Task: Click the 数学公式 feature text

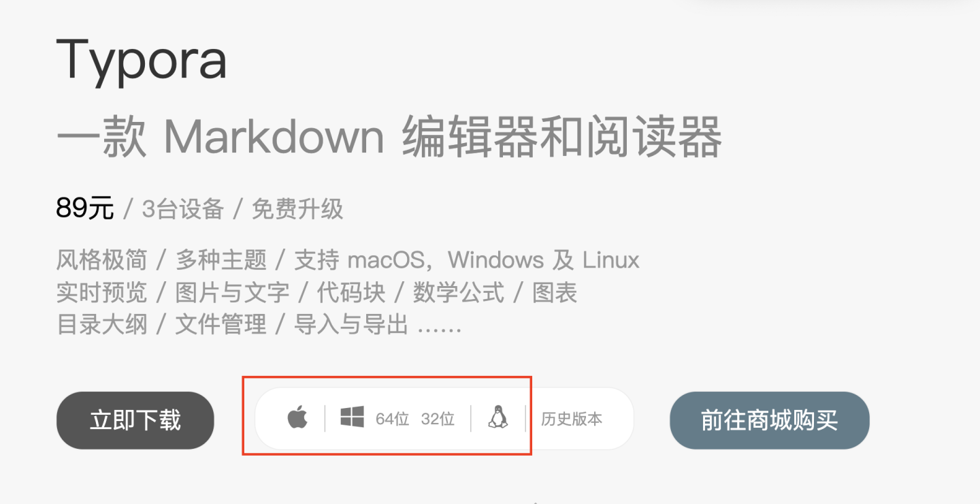Action: point(459,292)
